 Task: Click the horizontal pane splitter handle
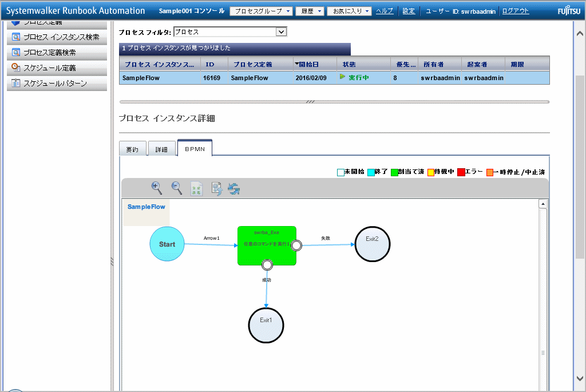[310, 102]
